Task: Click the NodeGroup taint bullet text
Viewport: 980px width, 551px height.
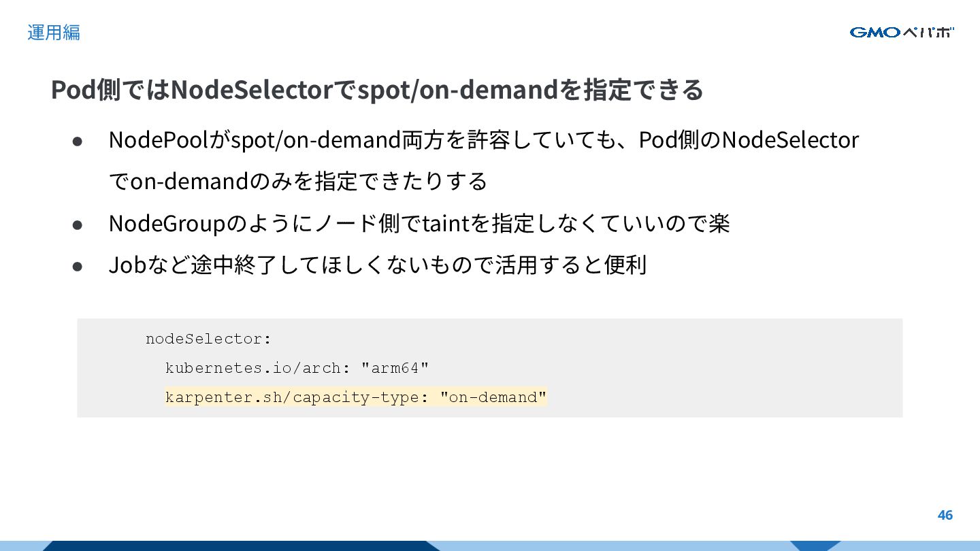Action: point(419,223)
